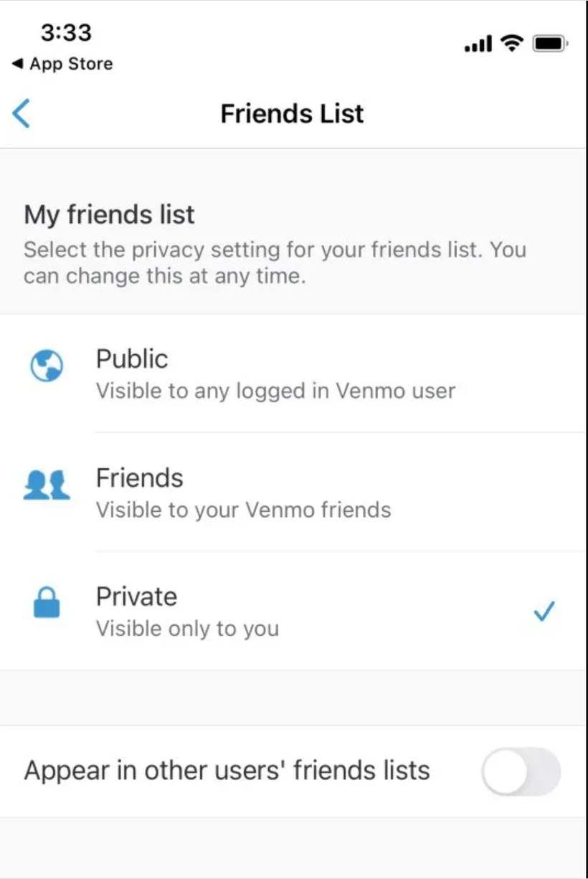Tap the 'Appear in other users' friends lists' label
The image size is (588, 879).
point(227,771)
